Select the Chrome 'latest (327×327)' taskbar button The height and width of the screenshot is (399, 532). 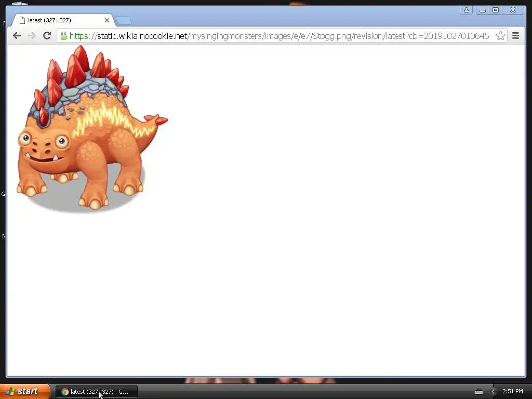pos(96,392)
